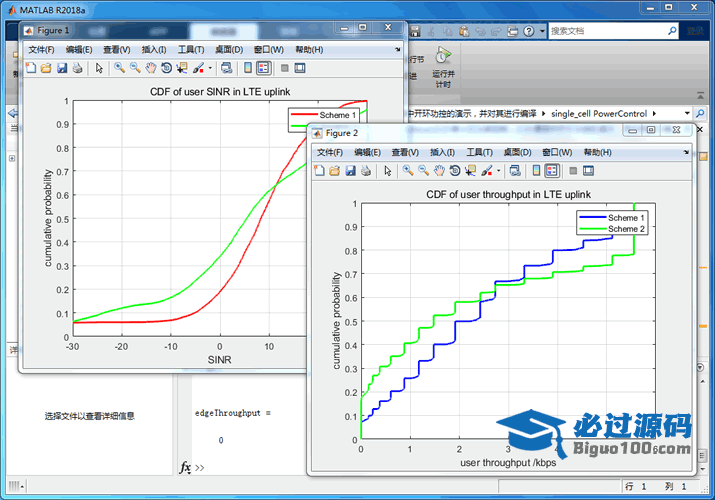
Task: Click Show Plot Tools icon in Figure 2
Action: click(589, 171)
